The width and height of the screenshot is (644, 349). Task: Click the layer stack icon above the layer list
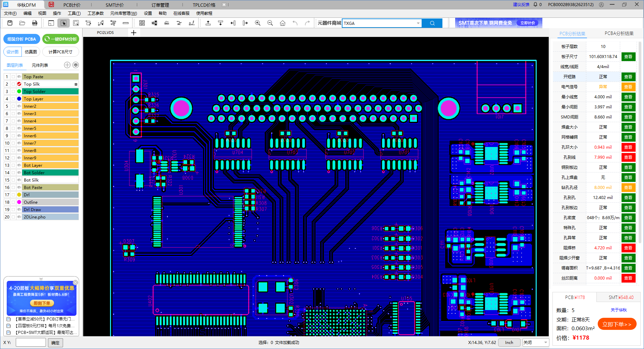[76, 65]
